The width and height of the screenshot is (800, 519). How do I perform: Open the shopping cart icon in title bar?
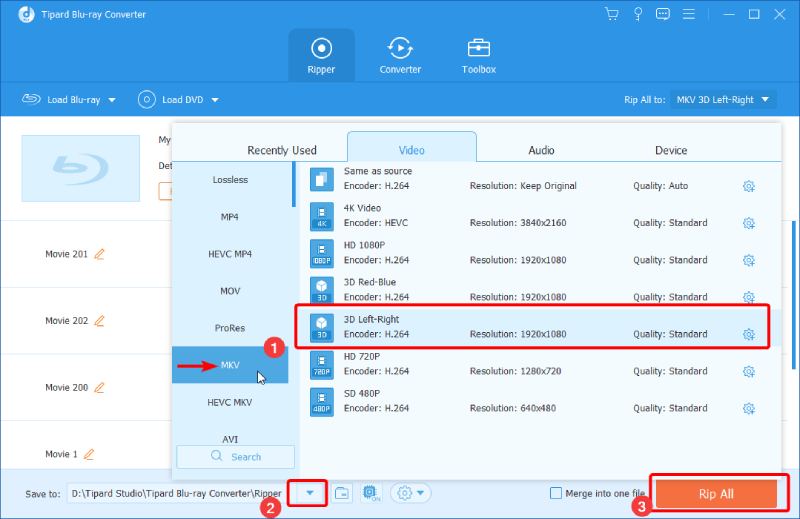(611, 14)
